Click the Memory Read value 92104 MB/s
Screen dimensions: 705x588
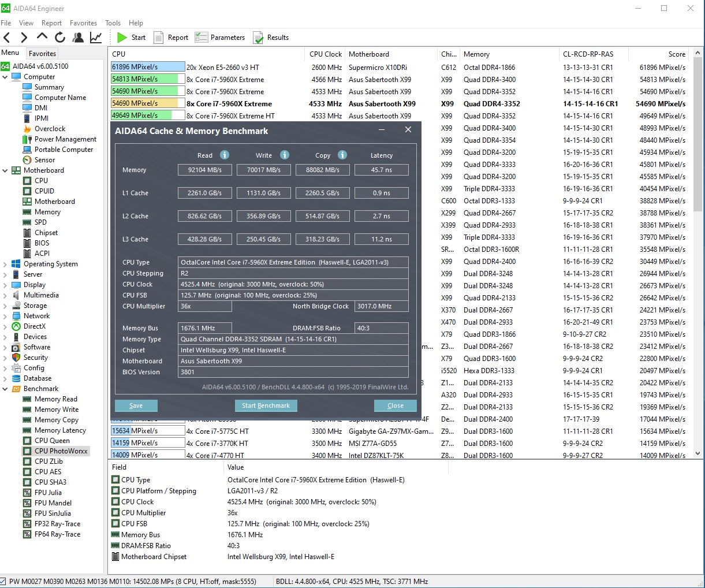[205, 170]
